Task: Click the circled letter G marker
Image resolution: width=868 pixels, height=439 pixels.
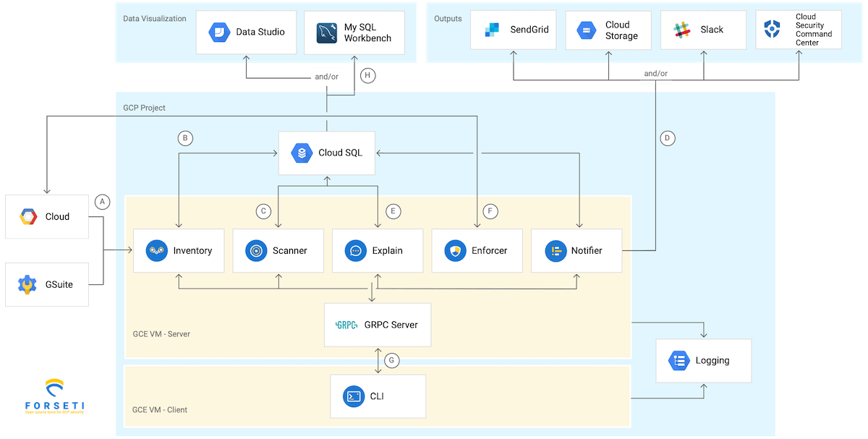Action: [x=392, y=359]
